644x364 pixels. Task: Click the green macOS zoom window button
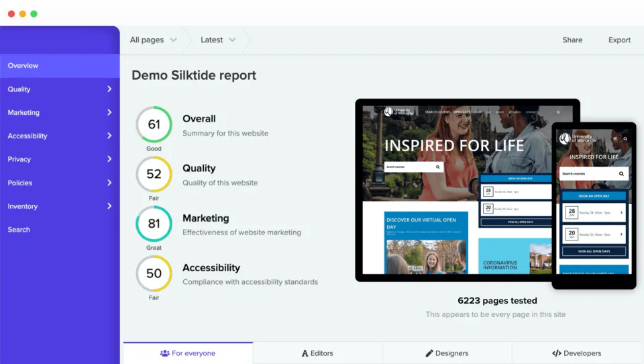[x=34, y=14]
